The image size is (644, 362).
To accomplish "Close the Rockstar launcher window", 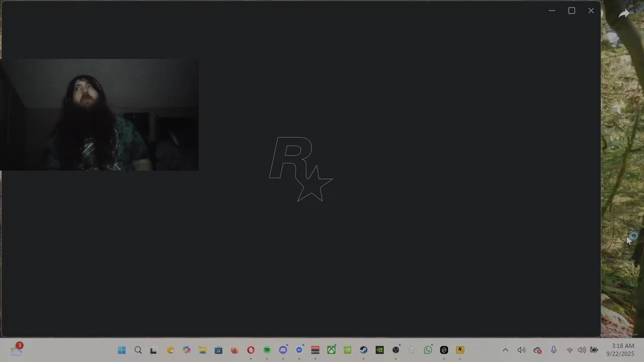I will (591, 11).
